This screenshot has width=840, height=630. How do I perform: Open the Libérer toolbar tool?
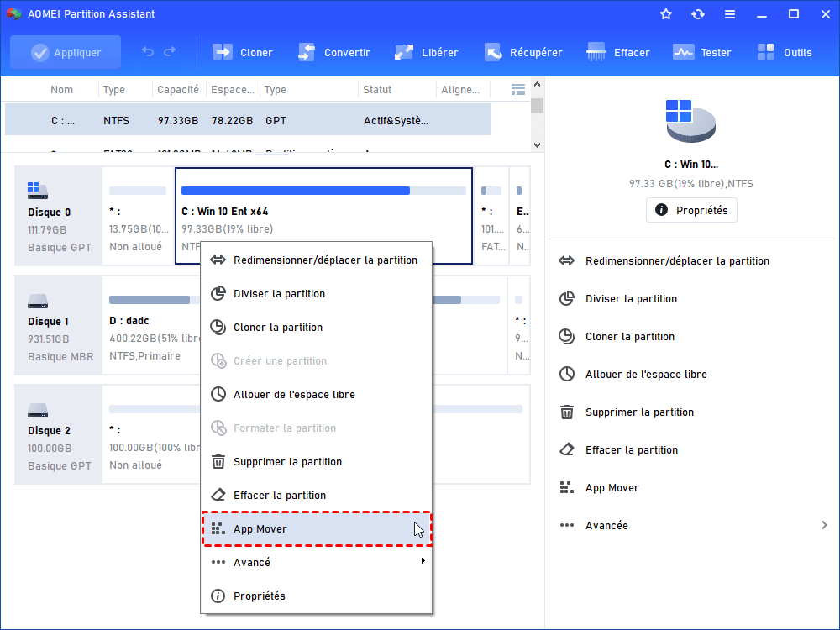tap(427, 52)
